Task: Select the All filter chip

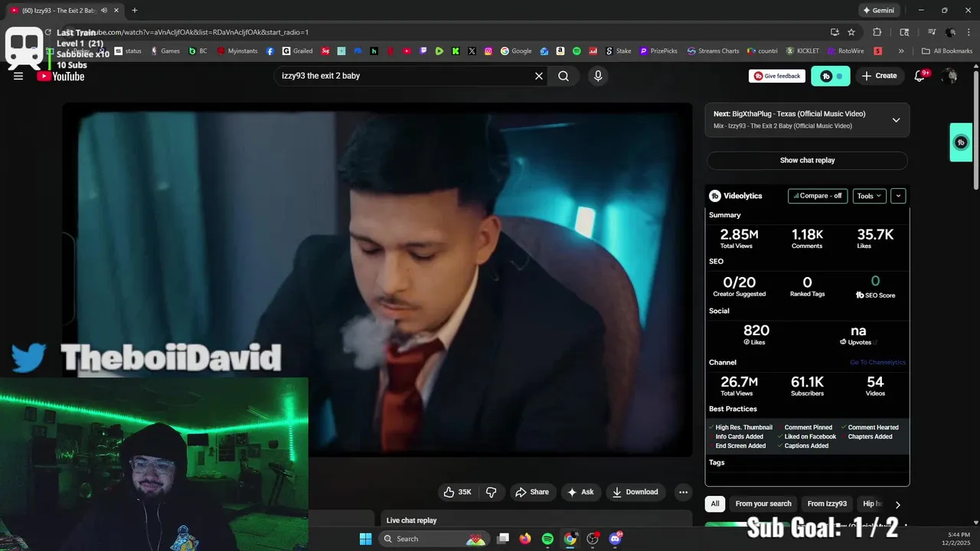Action: tap(715, 504)
